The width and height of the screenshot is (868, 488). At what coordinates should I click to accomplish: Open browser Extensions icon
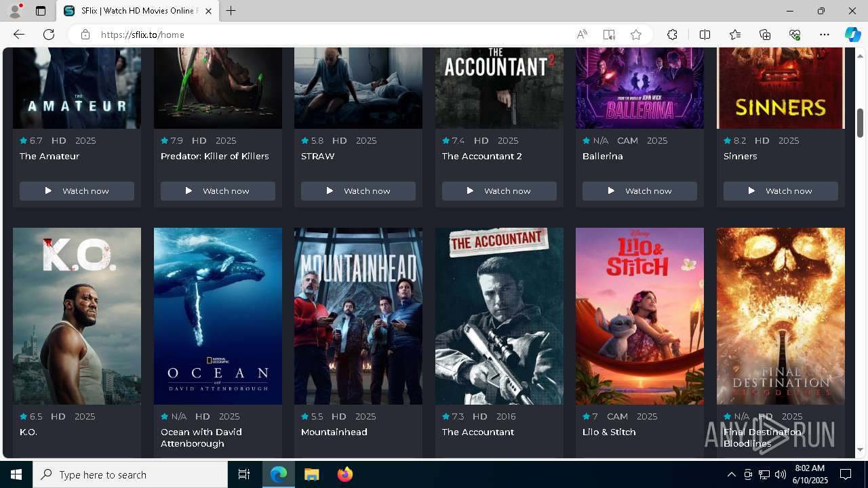tap(672, 35)
